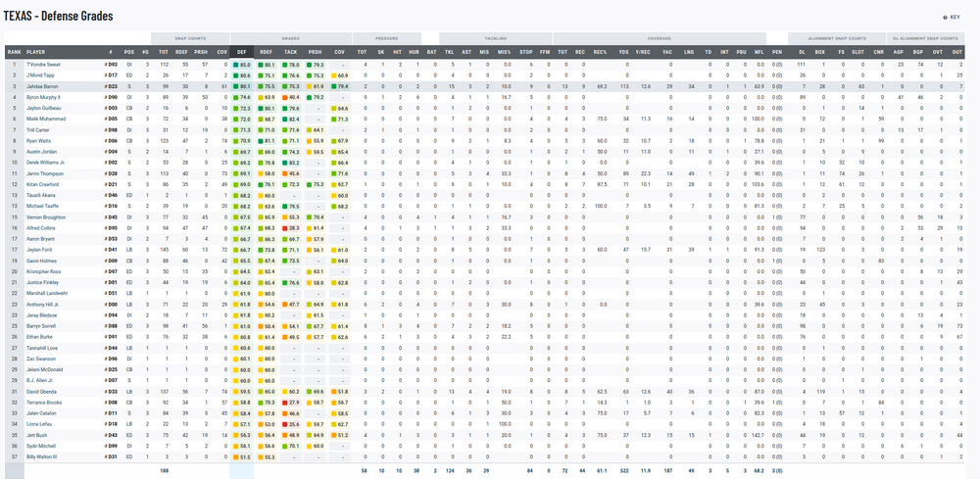Sort by the REC% coverage column

pos(601,51)
